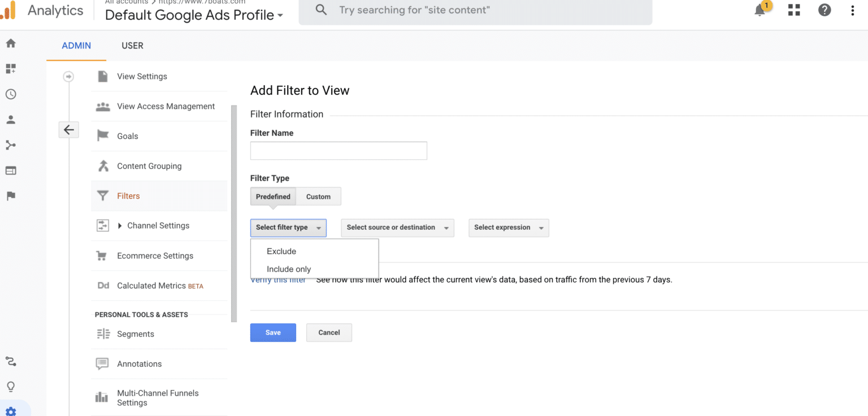Save the new filter
Viewport: 868px width, 416px height.
tap(273, 332)
